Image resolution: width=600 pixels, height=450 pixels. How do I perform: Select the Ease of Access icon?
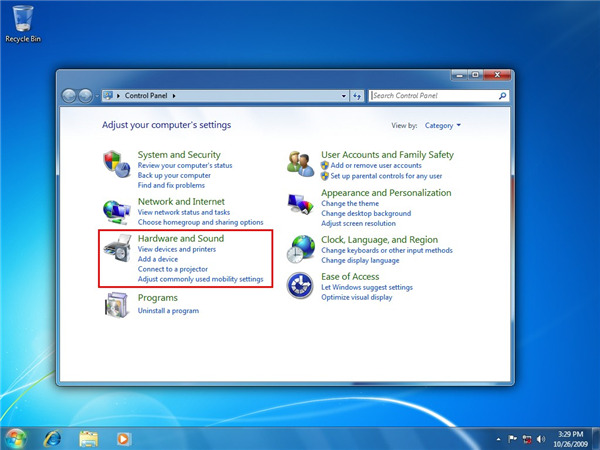[300, 286]
